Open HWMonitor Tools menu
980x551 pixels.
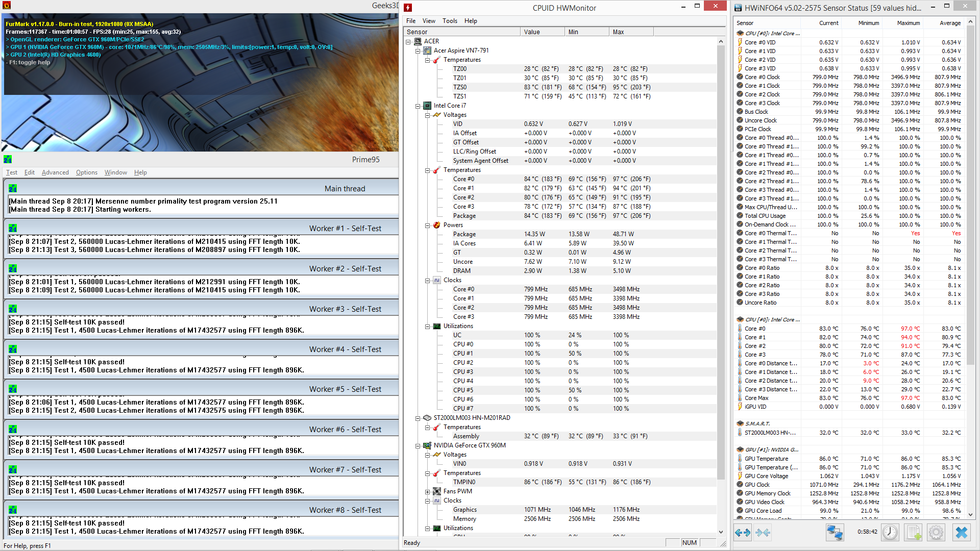(450, 21)
